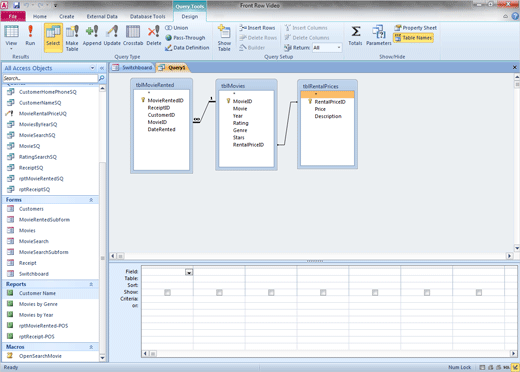Tick the Show checkbox in second grid column
The height and width of the screenshot is (372, 520).
click(x=219, y=292)
